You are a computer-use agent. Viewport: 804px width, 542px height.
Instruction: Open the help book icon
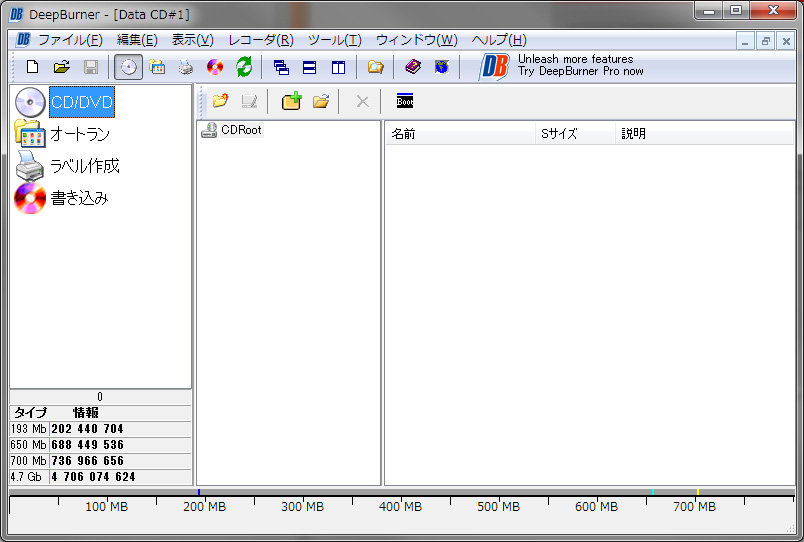pos(413,67)
